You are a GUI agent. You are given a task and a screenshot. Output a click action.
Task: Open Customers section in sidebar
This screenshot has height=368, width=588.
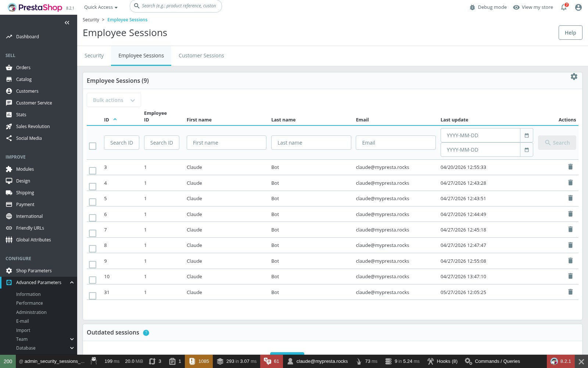pos(27,91)
